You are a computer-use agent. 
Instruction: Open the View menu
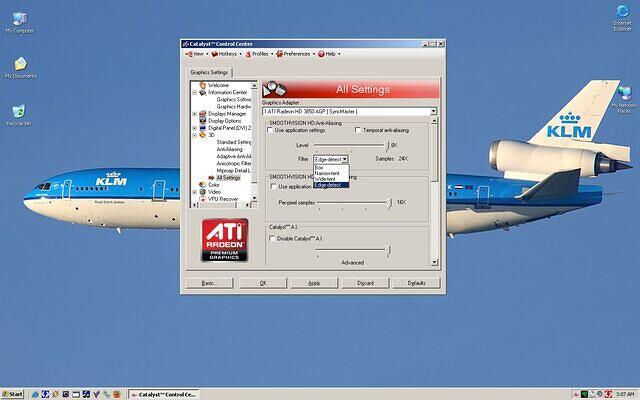[x=196, y=54]
